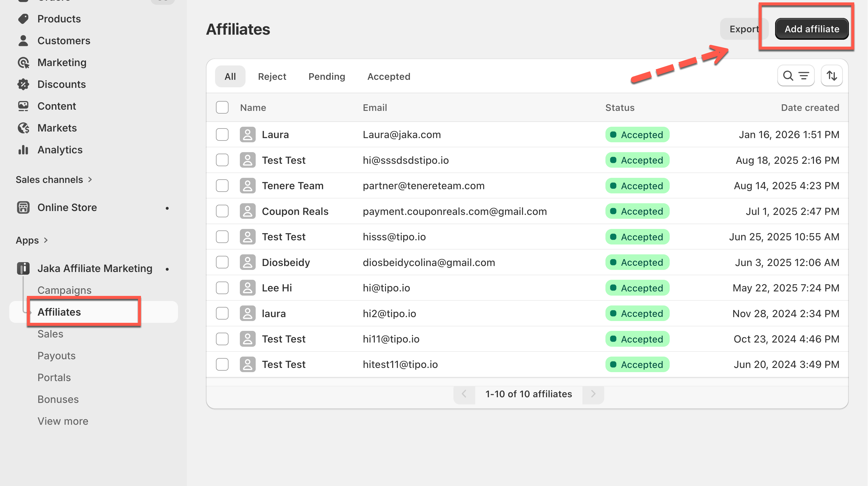Tick the checkbox for Tenere Team

[222, 186]
